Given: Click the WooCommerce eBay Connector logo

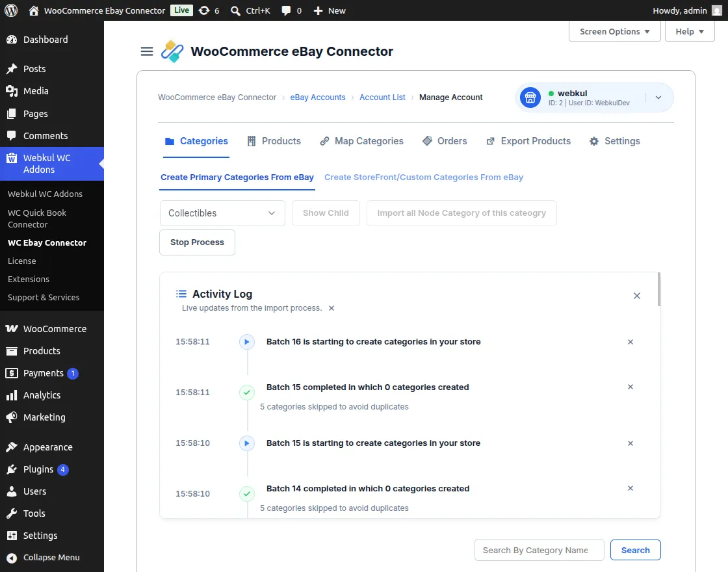Looking at the screenshot, I should tap(172, 51).
